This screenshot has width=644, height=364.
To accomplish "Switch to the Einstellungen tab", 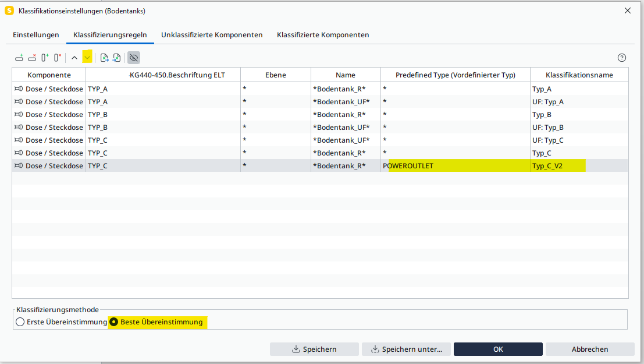I will pos(36,35).
